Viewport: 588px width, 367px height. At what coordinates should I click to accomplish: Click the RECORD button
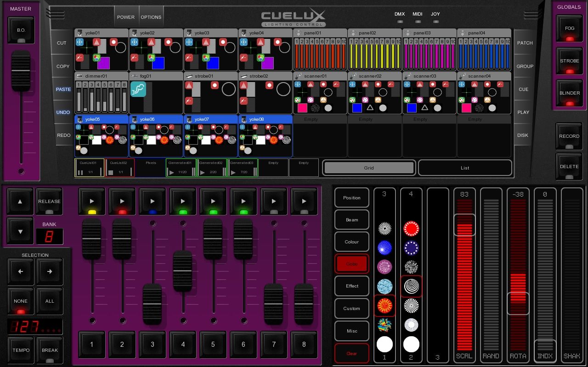coord(569,136)
